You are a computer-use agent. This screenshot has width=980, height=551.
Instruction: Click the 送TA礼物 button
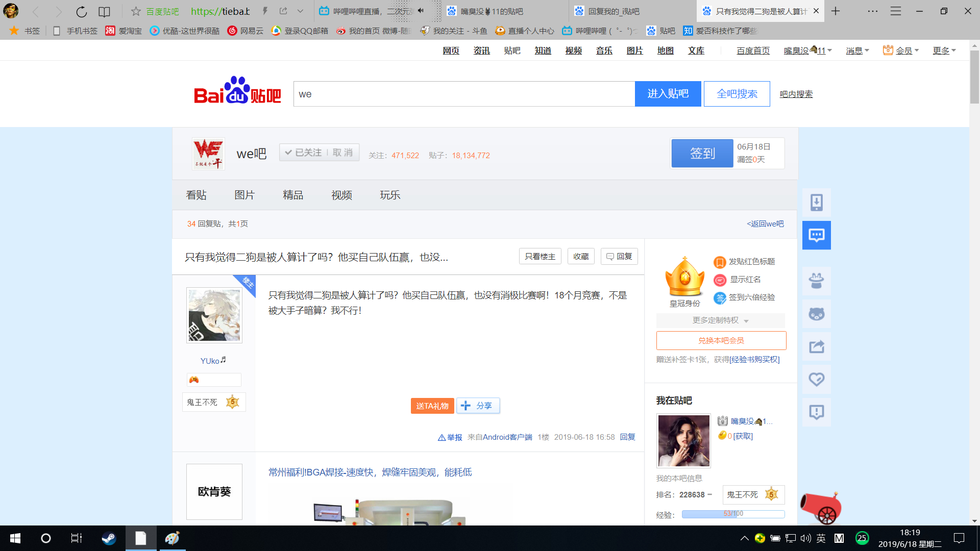click(x=432, y=406)
